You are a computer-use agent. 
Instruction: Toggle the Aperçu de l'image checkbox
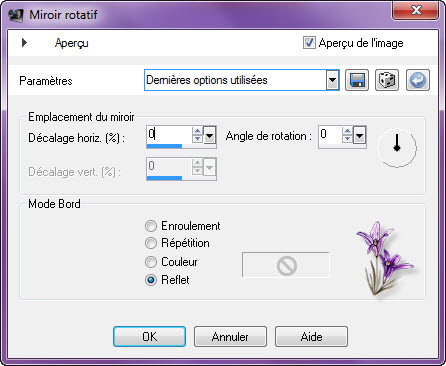[x=309, y=43]
